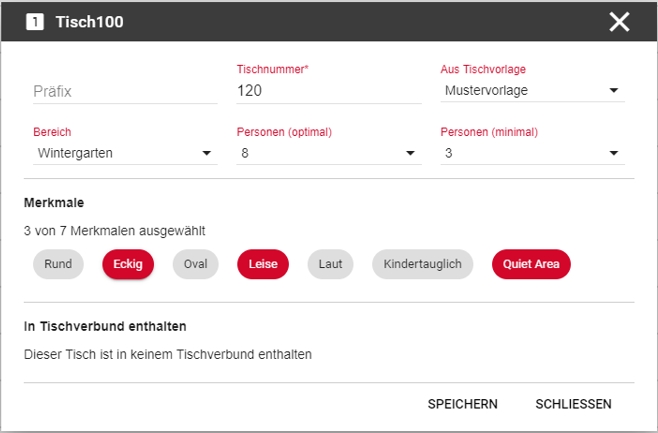Enable the Oval feature chip
The image size is (658, 433).
(196, 264)
